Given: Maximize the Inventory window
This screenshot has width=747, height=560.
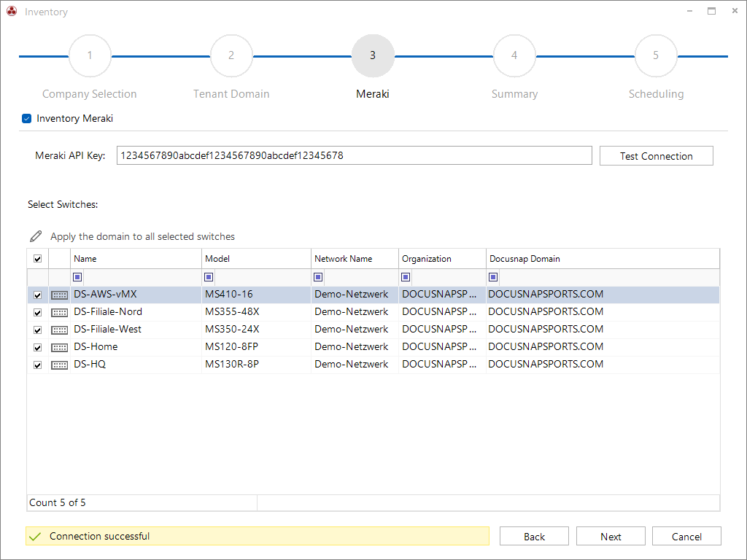Looking at the screenshot, I should pyautogui.click(x=711, y=11).
